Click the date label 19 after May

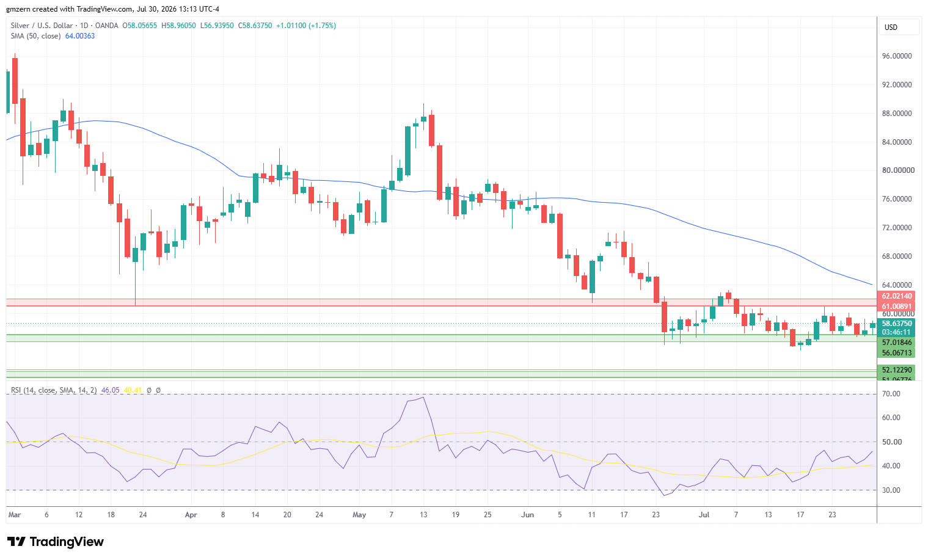[x=455, y=515]
